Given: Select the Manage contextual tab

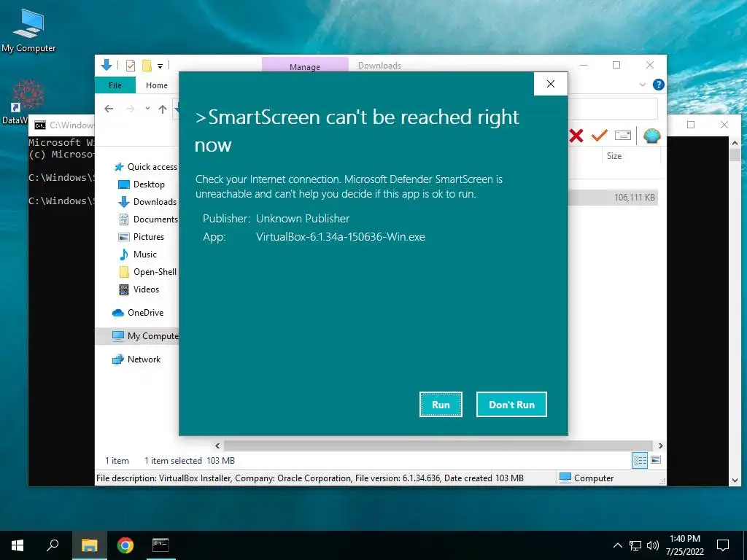Looking at the screenshot, I should tap(305, 66).
